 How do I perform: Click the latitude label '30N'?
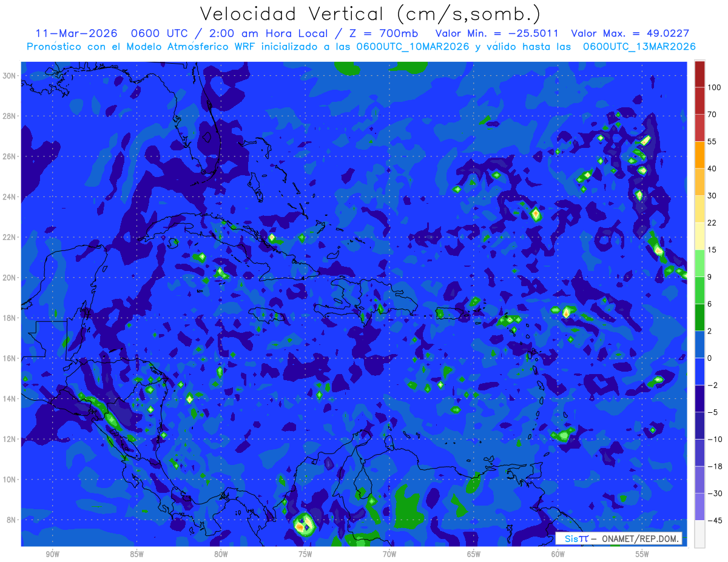point(9,76)
